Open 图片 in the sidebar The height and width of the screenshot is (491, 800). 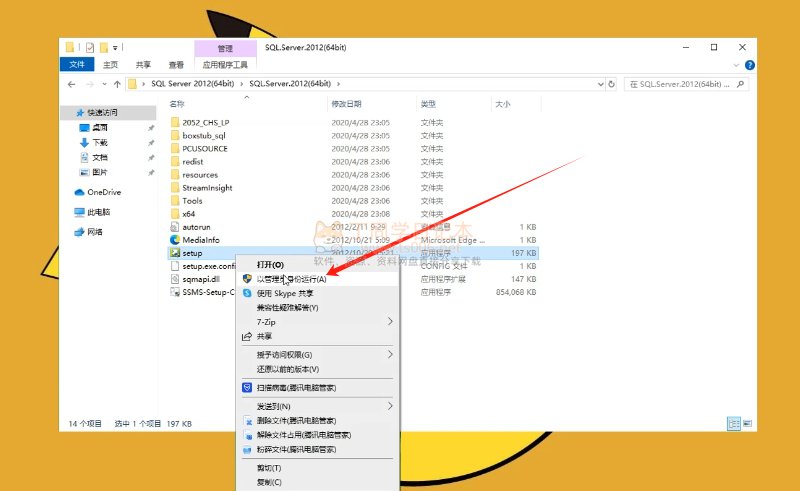[x=100, y=172]
